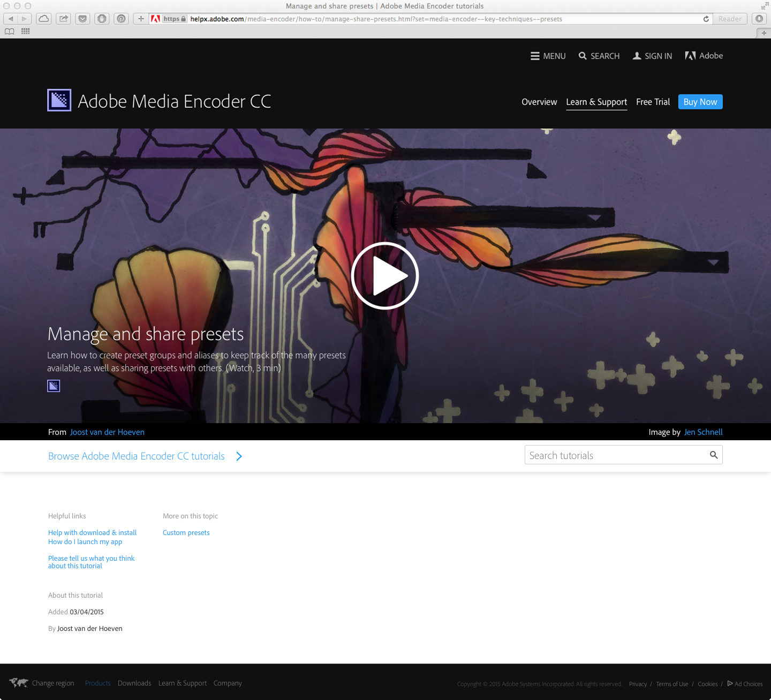This screenshot has height=700, width=771.
Task: Open the Cookies footer link
Action: click(x=708, y=684)
